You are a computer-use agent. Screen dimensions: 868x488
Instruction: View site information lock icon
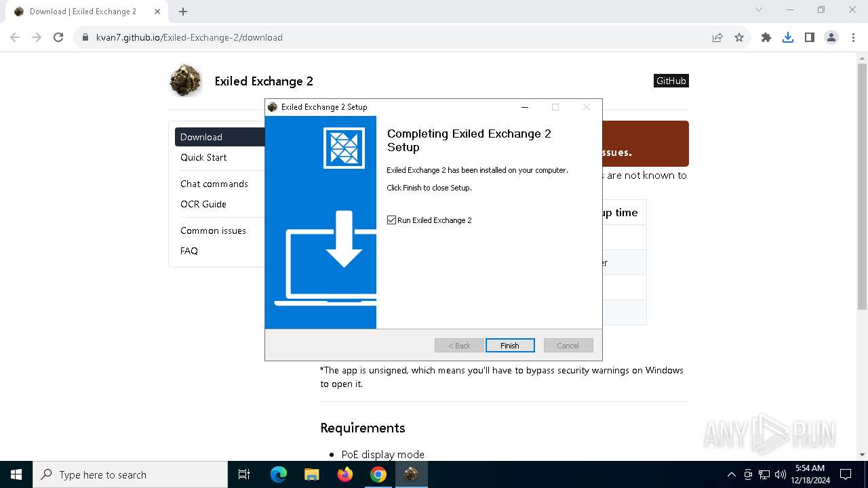click(x=85, y=37)
